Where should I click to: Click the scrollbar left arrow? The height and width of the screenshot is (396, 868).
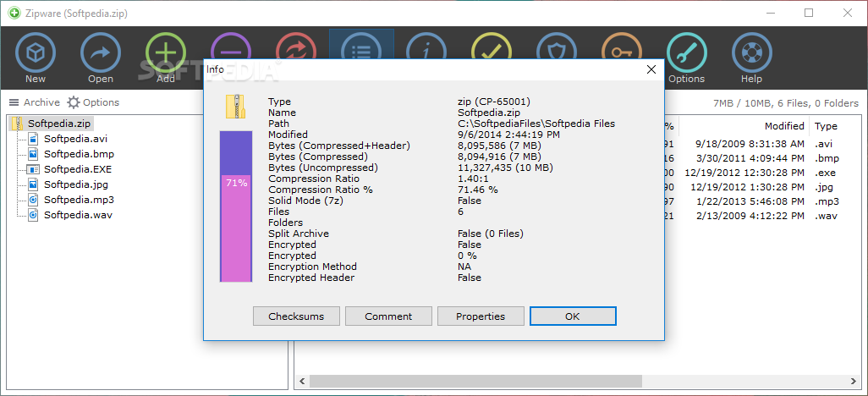(x=302, y=382)
